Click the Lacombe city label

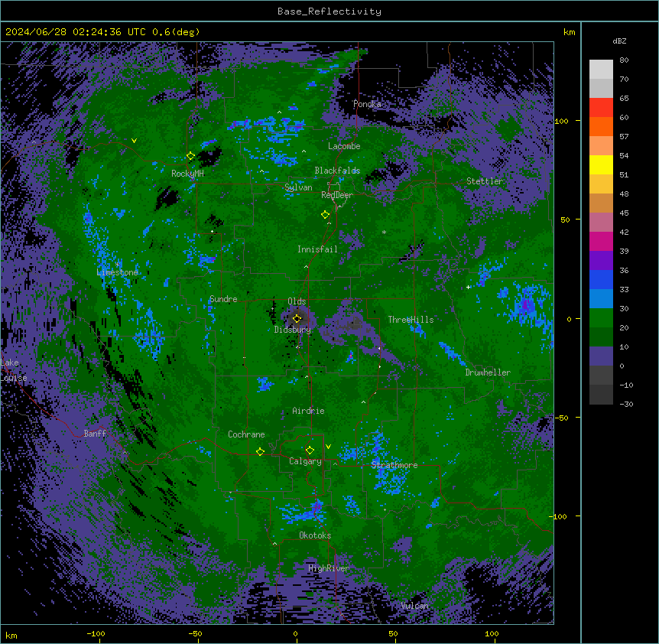click(344, 146)
